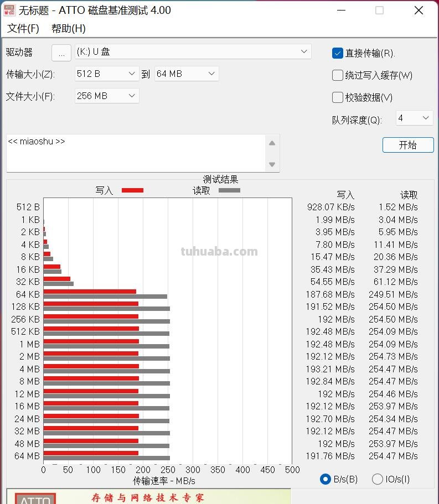Close the ATTO benchmark window
This screenshot has height=504, width=439.
coord(419,11)
